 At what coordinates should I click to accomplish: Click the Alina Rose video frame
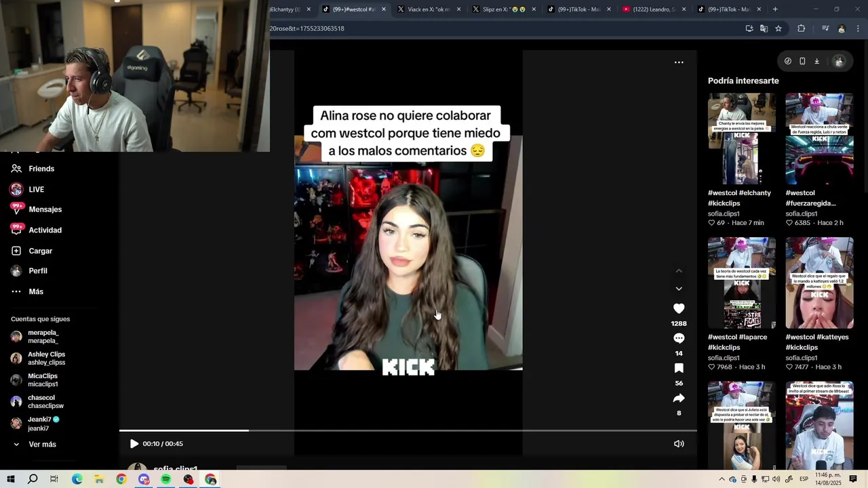coord(408,253)
